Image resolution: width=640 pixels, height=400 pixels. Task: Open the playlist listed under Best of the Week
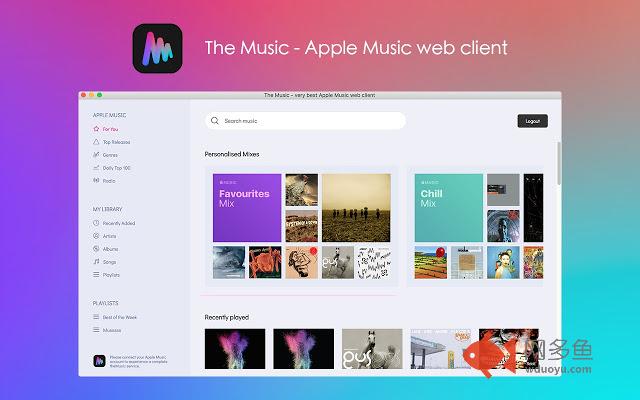(x=107, y=330)
